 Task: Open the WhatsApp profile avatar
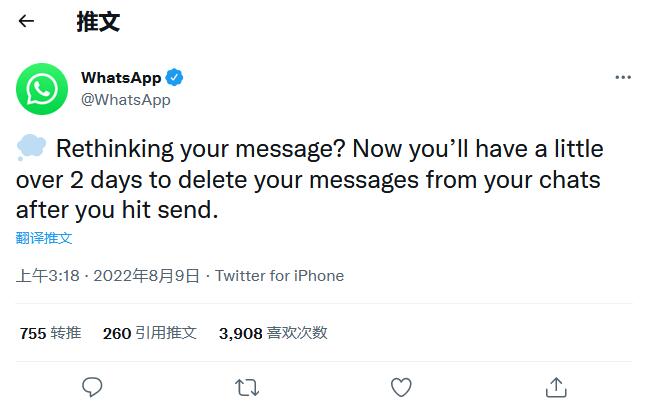(42, 89)
